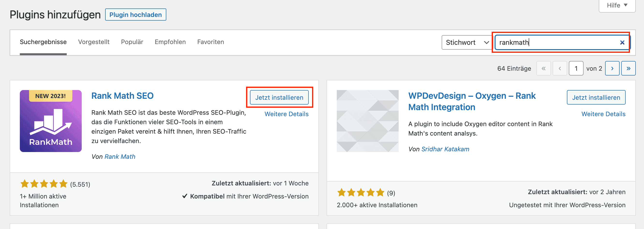Select Kompatibel mit Ihrer WordPress-Version text
This screenshot has width=644, height=229.
pos(249,197)
